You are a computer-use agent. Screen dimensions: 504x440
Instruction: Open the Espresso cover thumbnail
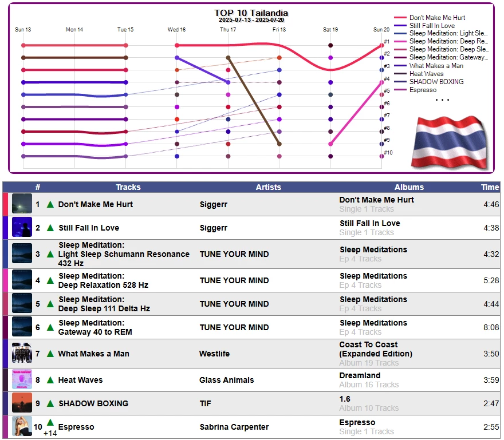point(22,426)
